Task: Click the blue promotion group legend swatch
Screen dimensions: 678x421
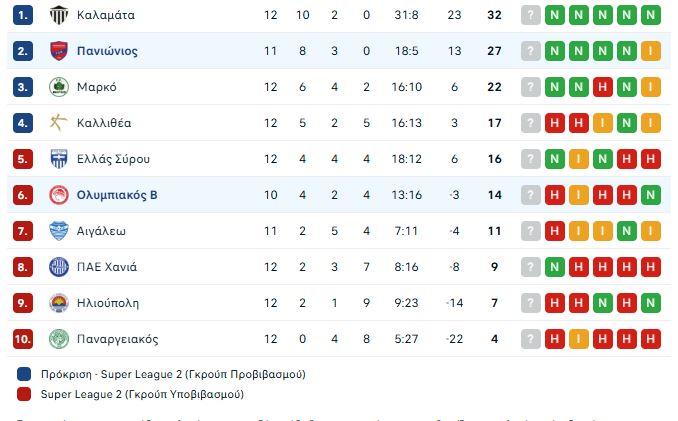Action: pyautogui.click(x=24, y=375)
